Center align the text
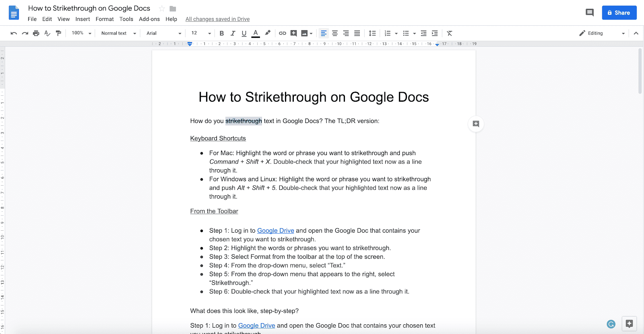Image resolution: width=644 pixels, height=334 pixels. 335,33
